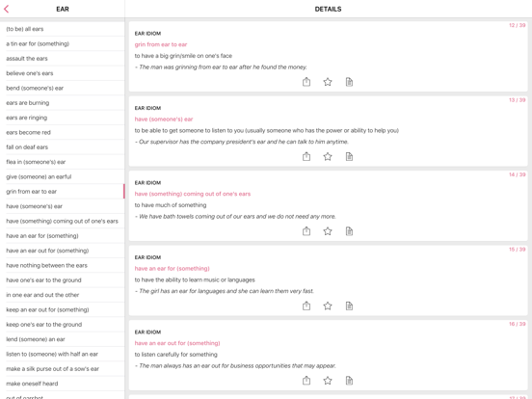Select 'keep one's ear to the ground'
This screenshot has height=399, width=532.
[63, 324]
